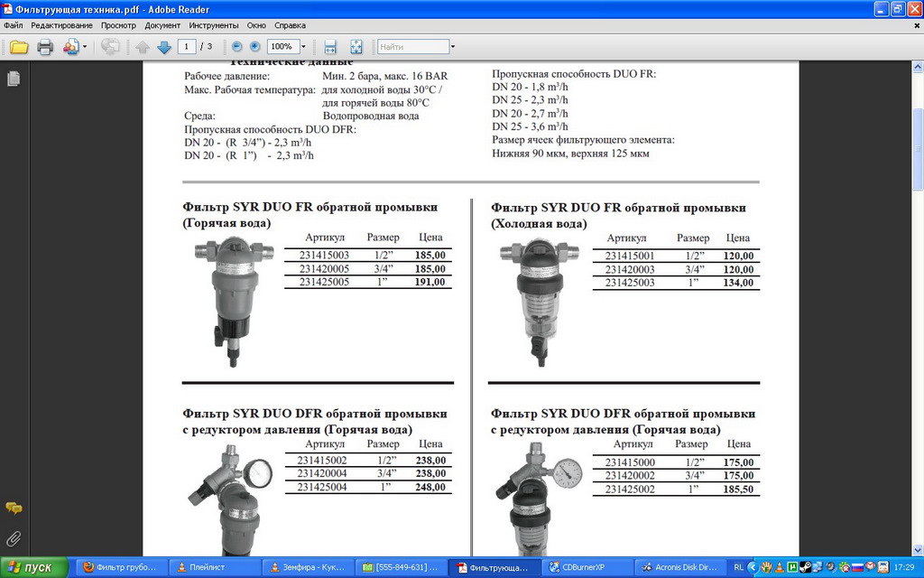Expand the 100% zoom level dropdown
Image resolution: width=924 pixels, height=578 pixels.
click(303, 47)
